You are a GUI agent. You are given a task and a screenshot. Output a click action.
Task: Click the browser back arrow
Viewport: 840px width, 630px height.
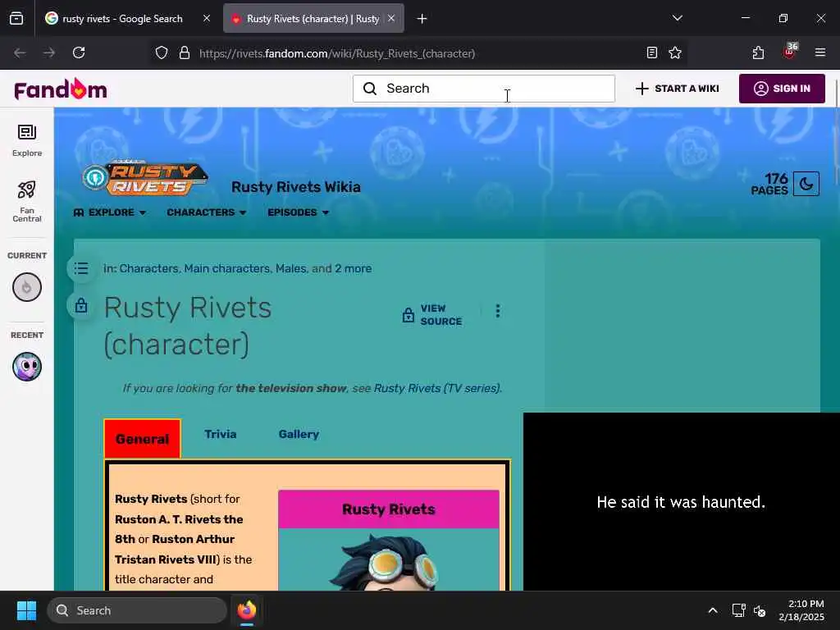click(20, 52)
